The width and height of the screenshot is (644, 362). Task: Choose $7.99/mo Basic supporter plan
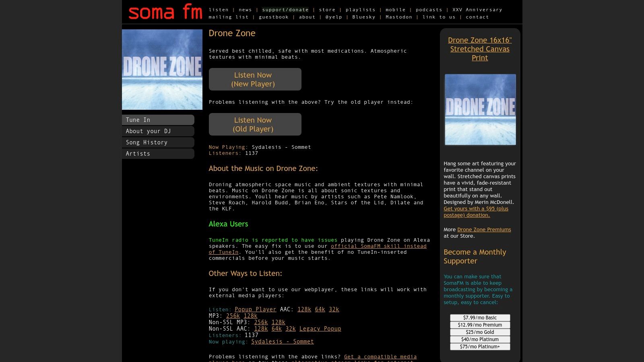pyautogui.click(x=480, y=318)
